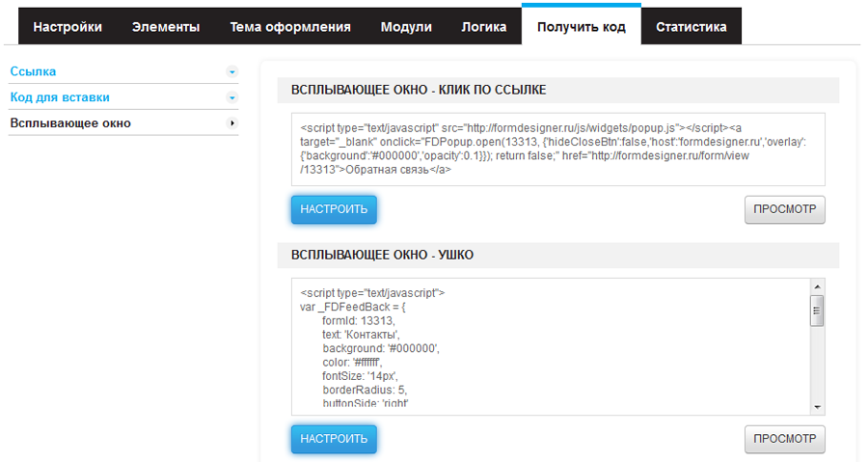868x462 pixels.
Task: Open the Код для вставки link
Action: (x=60, y=97)
